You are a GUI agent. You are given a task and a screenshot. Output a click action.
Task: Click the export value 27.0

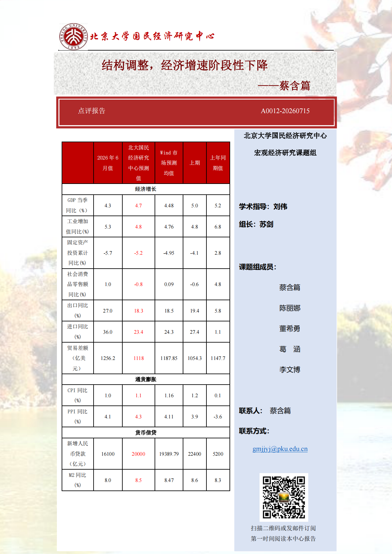tap(108, 311)
